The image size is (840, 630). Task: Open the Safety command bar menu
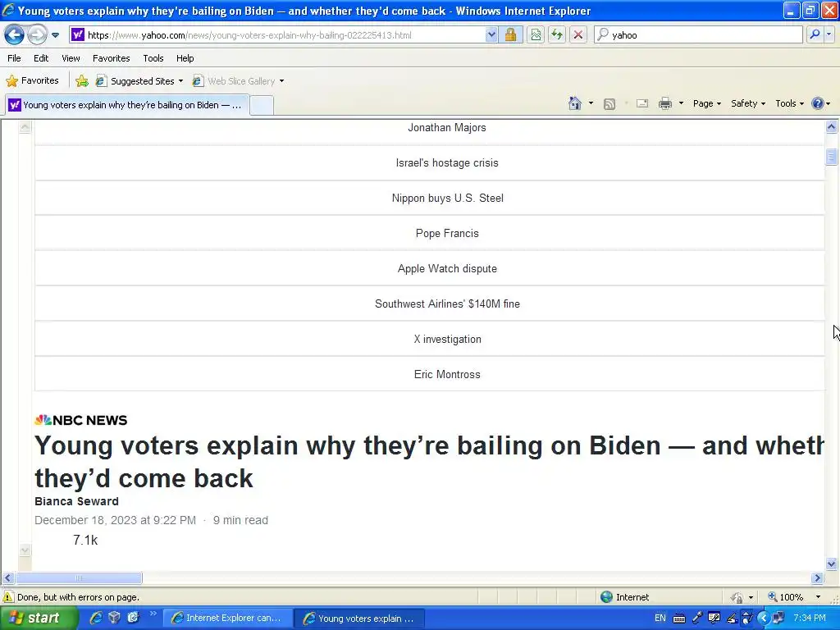(748, 103)
